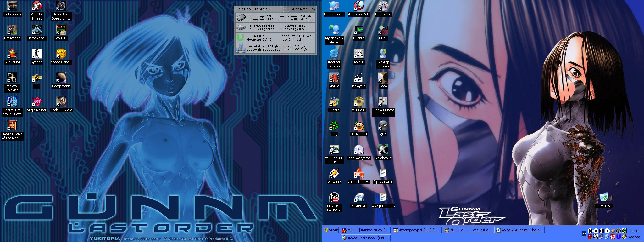Select the Internet Explorer desktop icon
Viewport: 644px width, 242px height.
coord(334,58)
